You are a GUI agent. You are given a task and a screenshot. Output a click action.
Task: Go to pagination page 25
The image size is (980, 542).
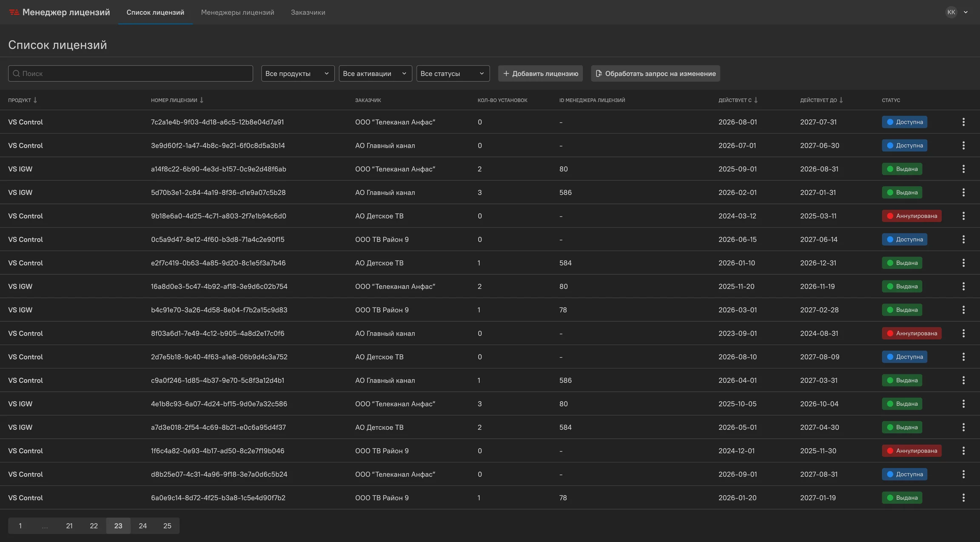(167, 526)
